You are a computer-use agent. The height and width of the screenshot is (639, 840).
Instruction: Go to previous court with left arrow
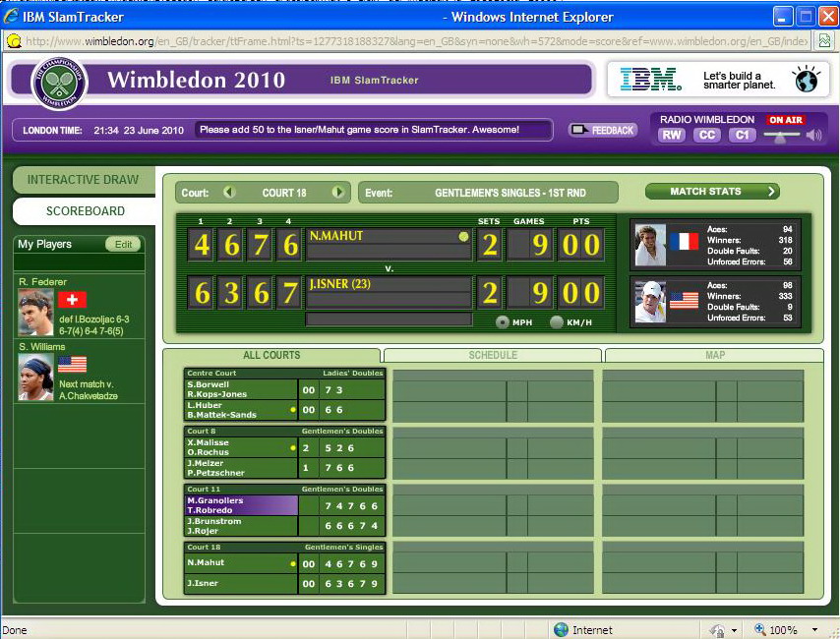point(229,192)
